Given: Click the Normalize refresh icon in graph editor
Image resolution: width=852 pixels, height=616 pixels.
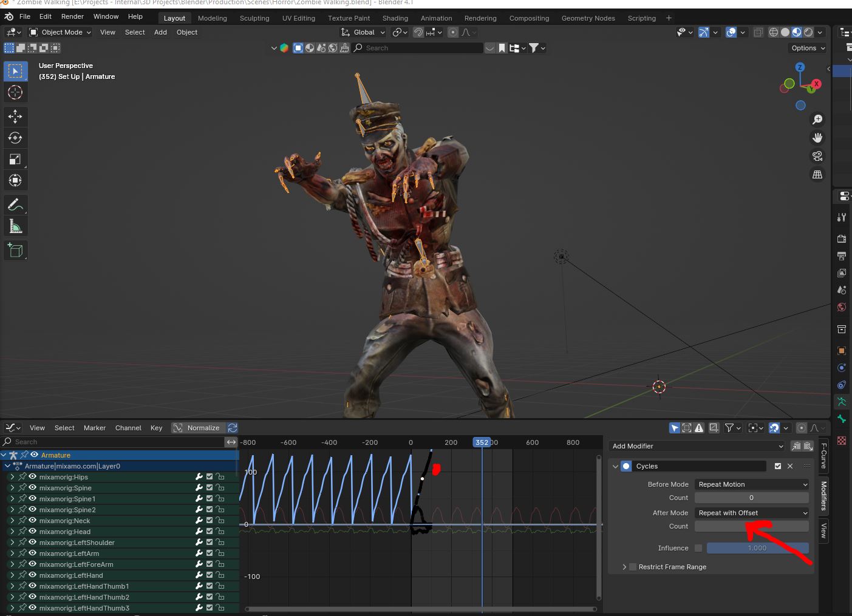Looking at the screenshot, I should click(x=233, y=428).
